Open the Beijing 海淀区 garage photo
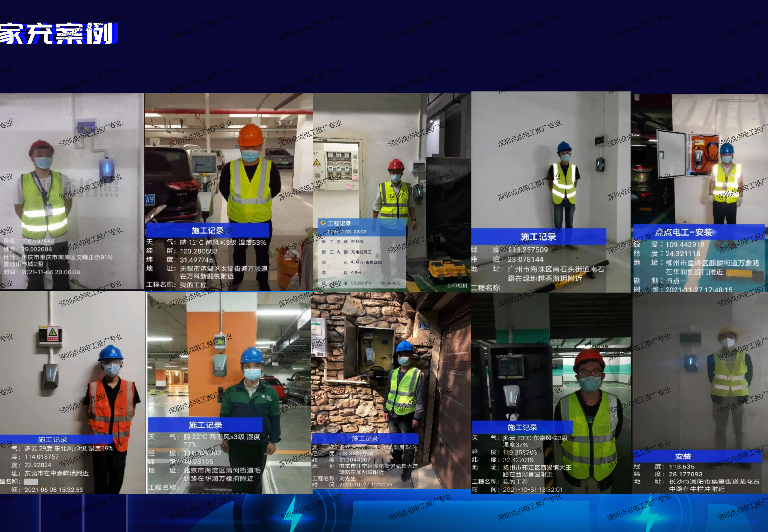Image resolution: width=768 pixels, height=532 pixels. click(x=229, y=392)
